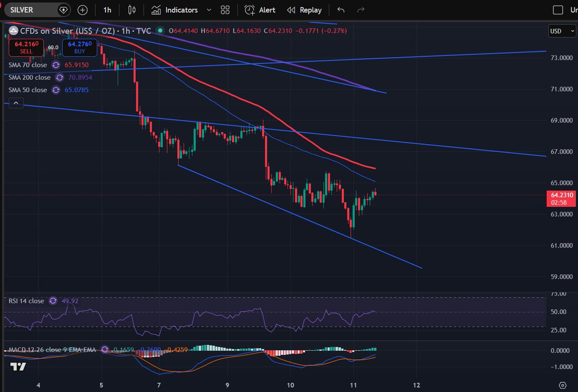Select the SMA 200 close legend label
The image size is (578, 392).
(29, 78)
